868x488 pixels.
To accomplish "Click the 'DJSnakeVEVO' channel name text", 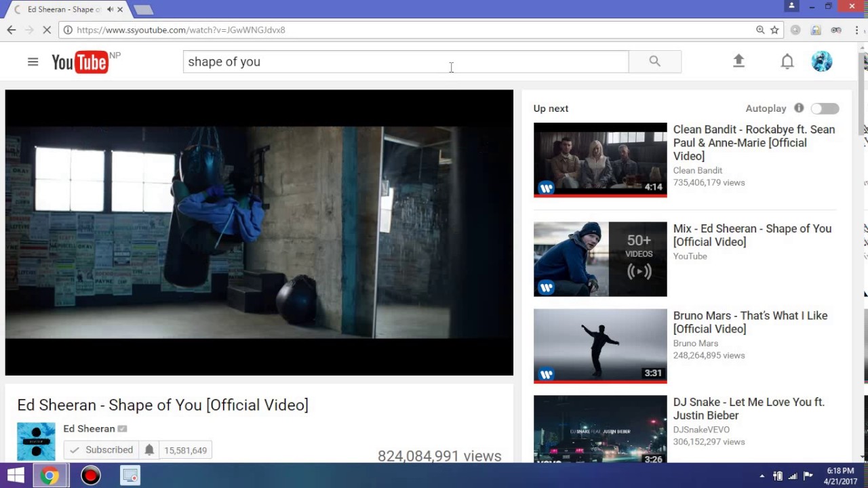I will point(701,430).
